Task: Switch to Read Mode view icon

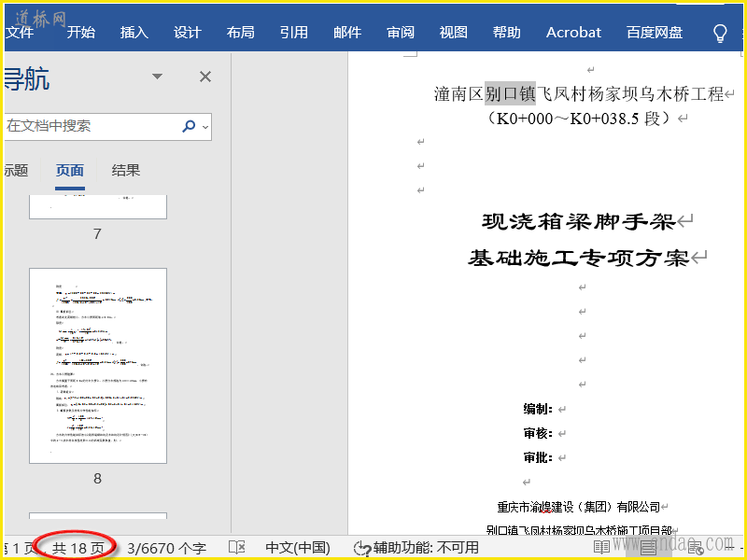Action: pos(602,548)
